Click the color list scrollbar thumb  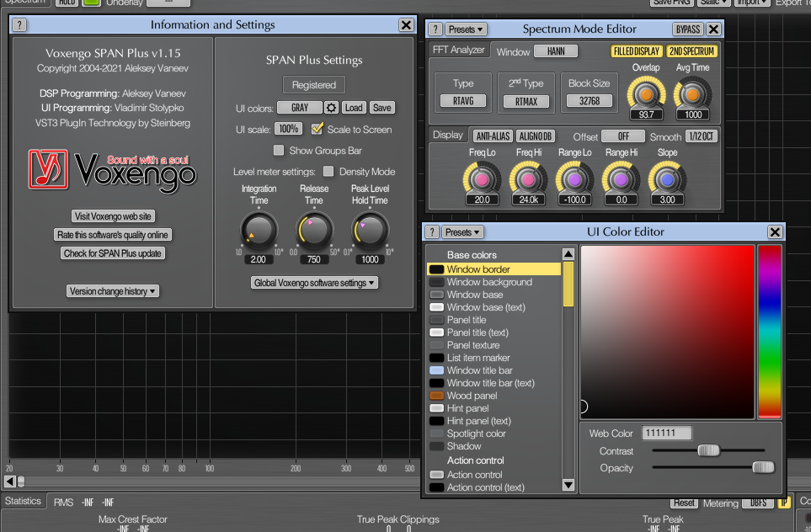click(568, 284)
